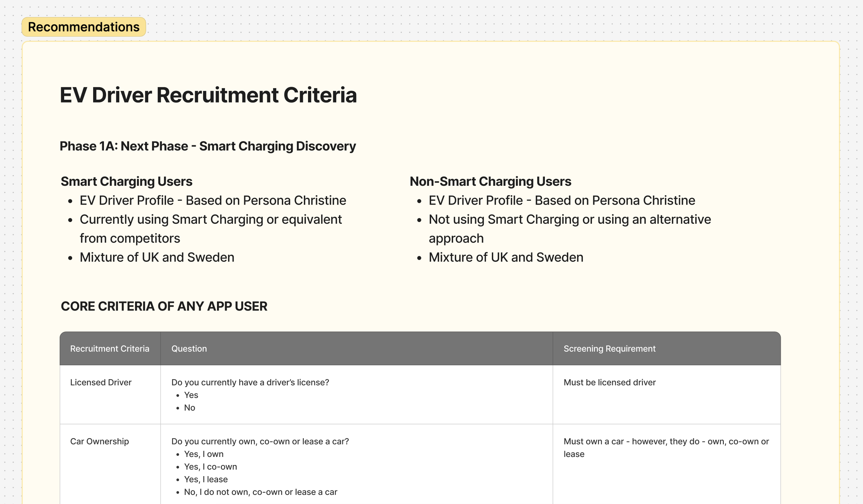Image resolution: width=863 pixels, height=504 pixels.
Task: Click the 'Must own a car' screening requirement text
Action: 666,448
